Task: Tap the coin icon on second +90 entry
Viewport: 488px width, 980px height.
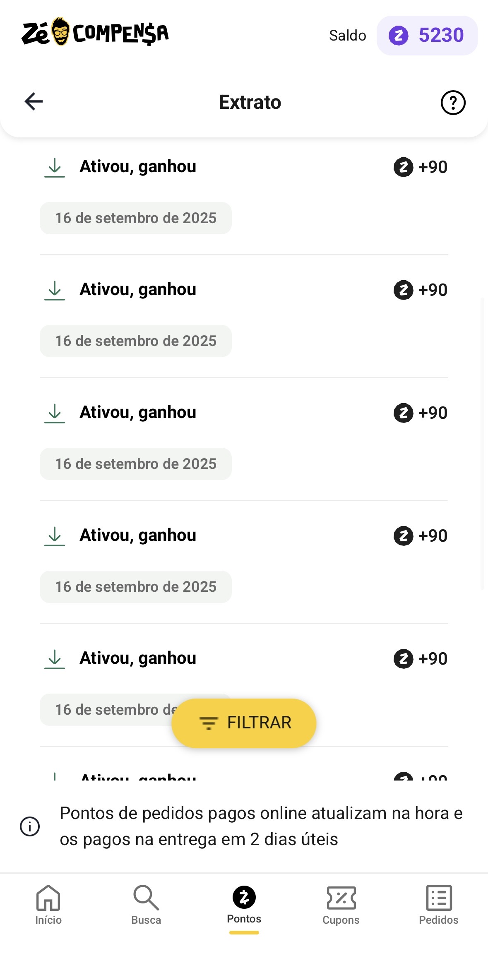Action: (403, 290)
